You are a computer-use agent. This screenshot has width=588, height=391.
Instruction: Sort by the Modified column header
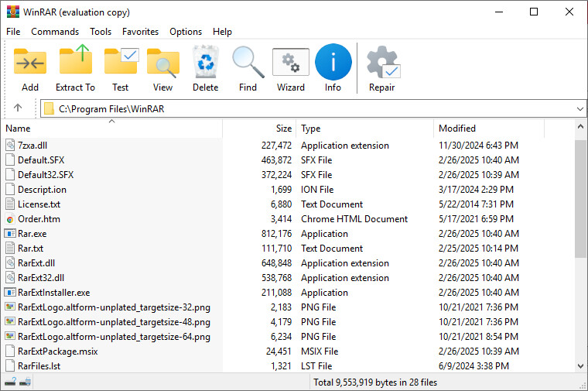pos(457,129)
